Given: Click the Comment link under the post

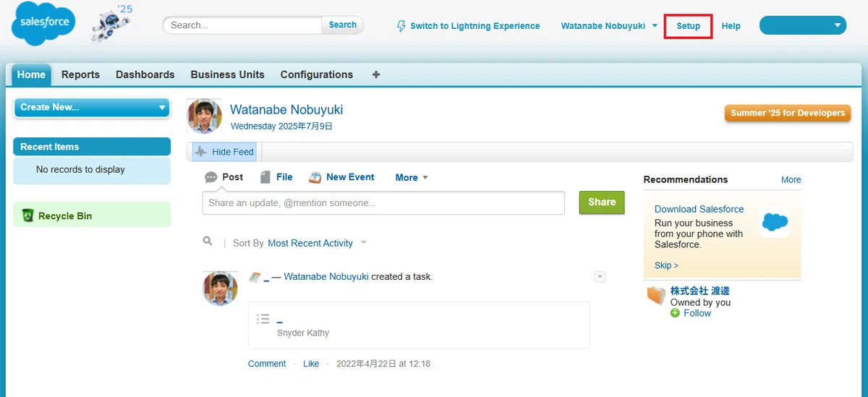Looking at the screenshot, I should click(x=267, y=364).
